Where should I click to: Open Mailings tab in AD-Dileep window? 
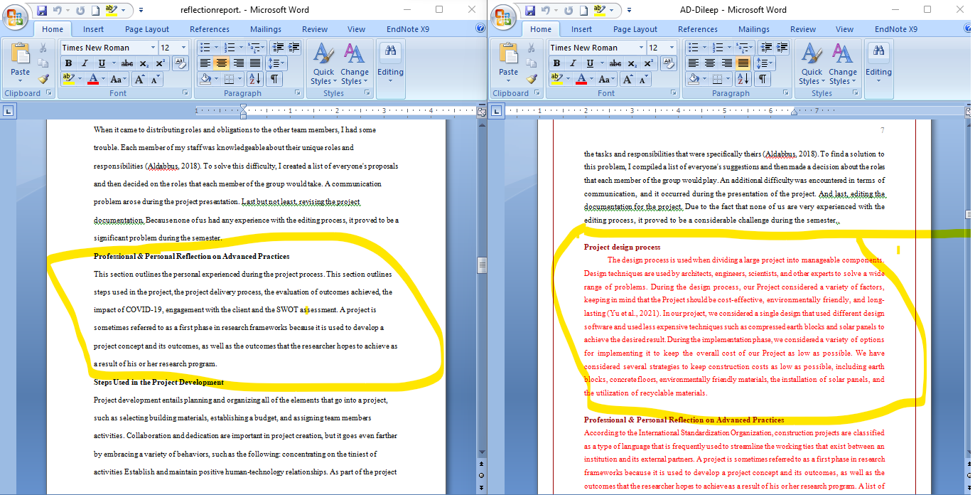[754, 29]
